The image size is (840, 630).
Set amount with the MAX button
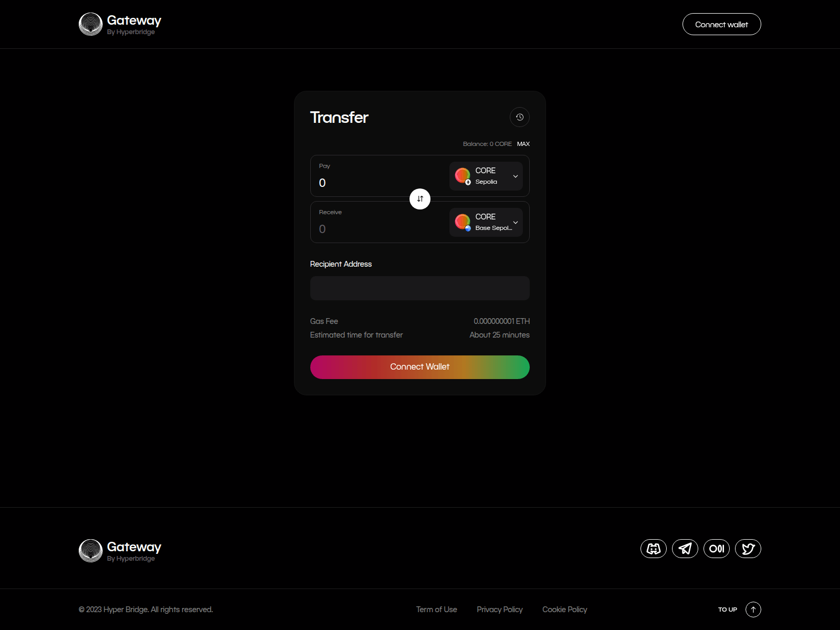click(523, 144)
